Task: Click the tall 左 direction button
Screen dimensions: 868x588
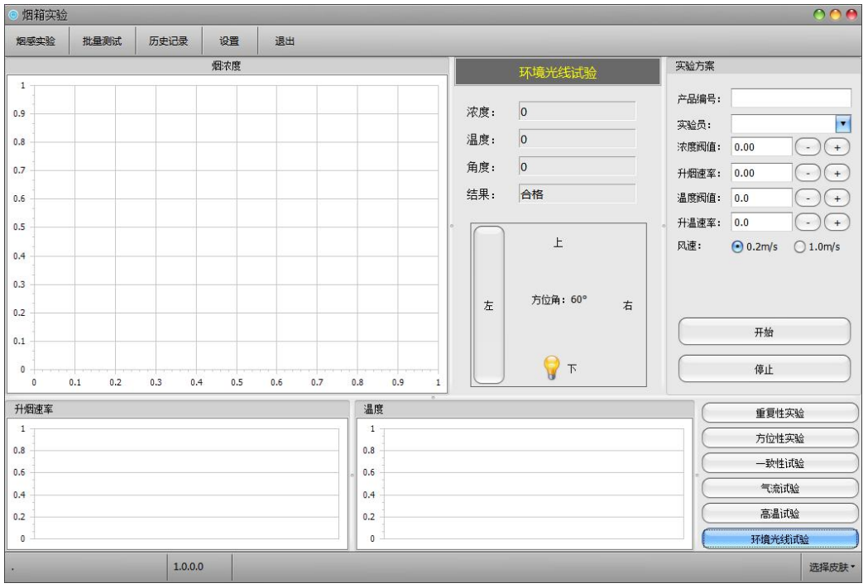Action: coord(488,305)
